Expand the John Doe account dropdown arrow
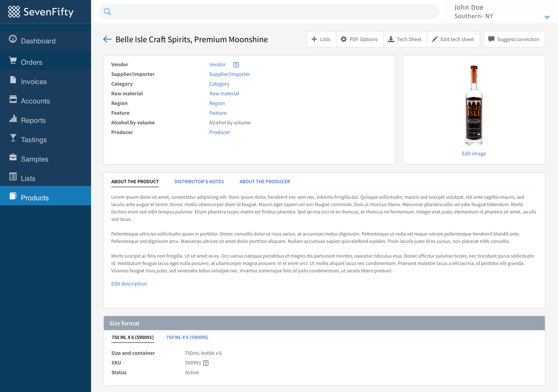558x392 pixels. click(547, 17)
